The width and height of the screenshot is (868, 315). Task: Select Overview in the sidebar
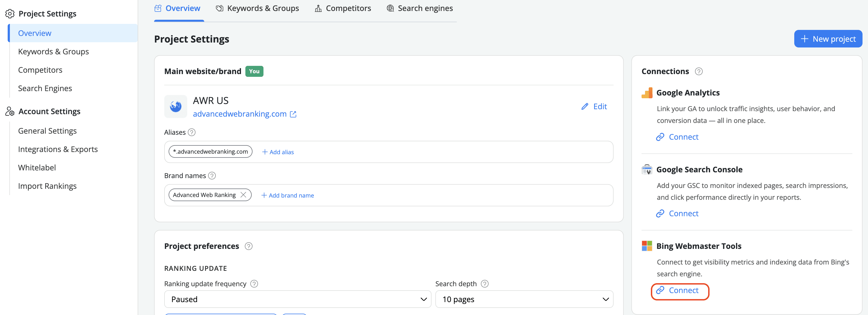(x=73, y=33)
